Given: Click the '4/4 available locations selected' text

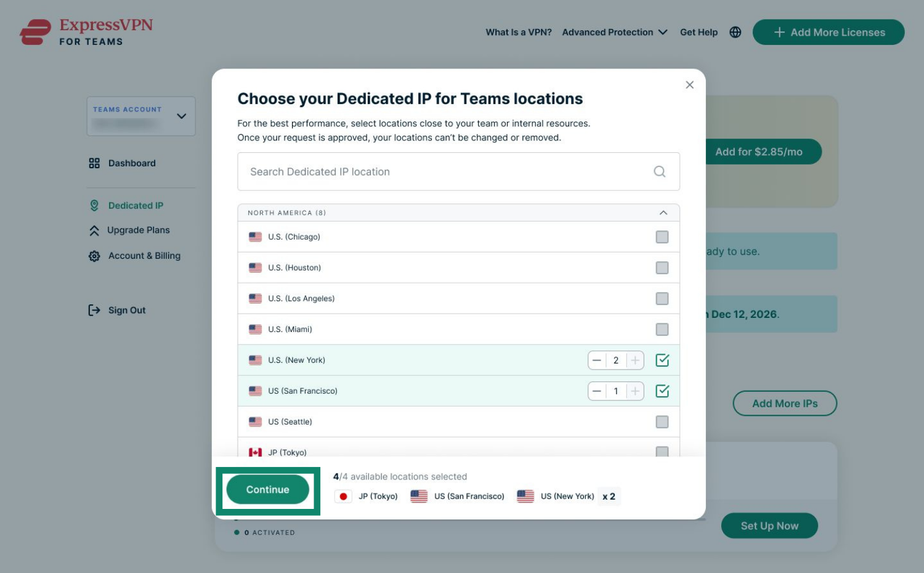Looking at the screenshot, I should (400, 477).
